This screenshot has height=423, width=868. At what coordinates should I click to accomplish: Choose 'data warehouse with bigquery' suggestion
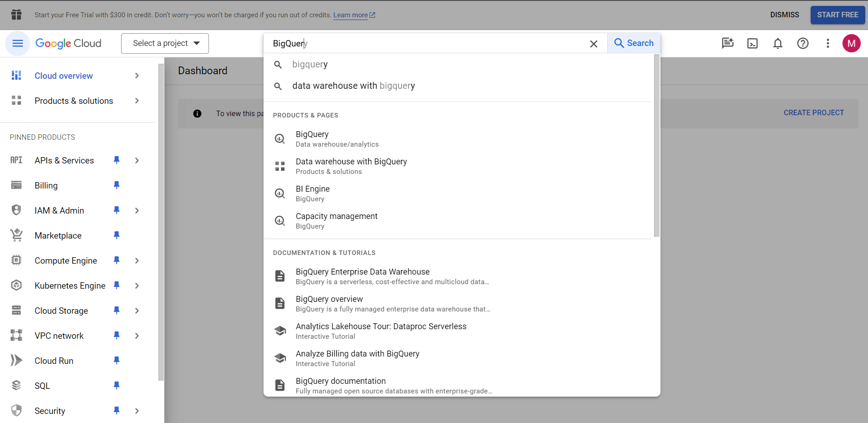point(458,86)
